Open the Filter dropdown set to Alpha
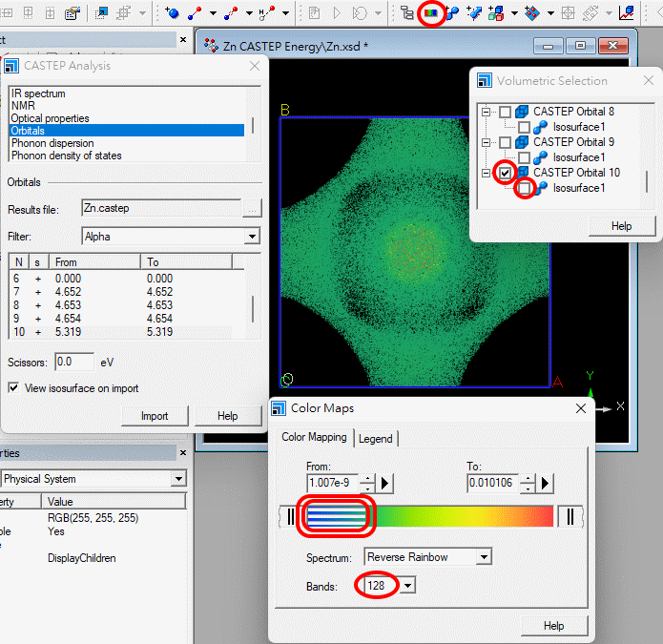 [252, 236]
